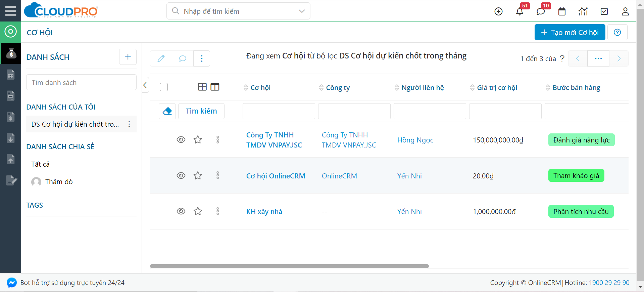Screen dimensions: 644x292
Task: Click the pencil edit toolbar icon
Action: point(161,58)
